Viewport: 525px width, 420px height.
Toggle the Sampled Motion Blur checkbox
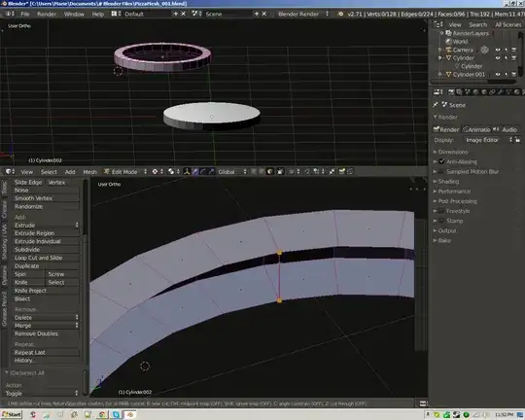[441, 171]
